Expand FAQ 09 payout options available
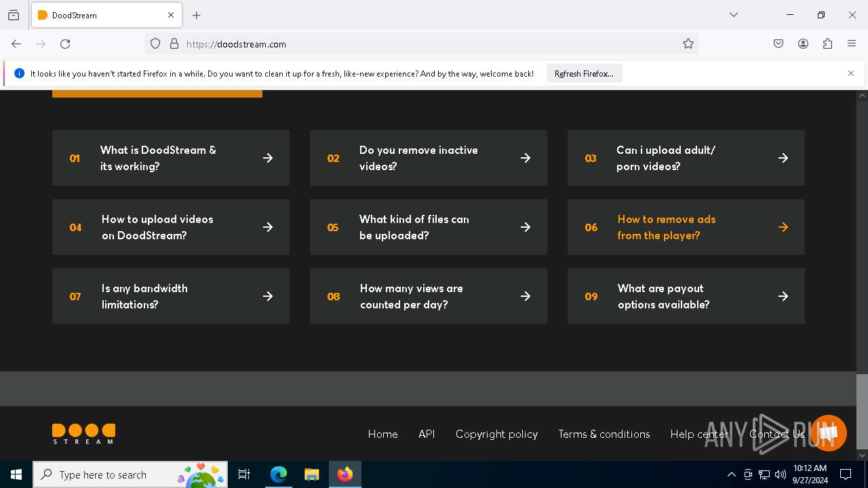Screen dimensions: 868x488 tap(686, 296)
